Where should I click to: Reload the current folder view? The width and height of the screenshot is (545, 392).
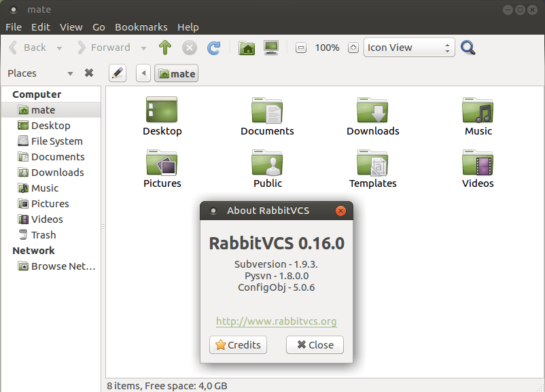[214, 48]
